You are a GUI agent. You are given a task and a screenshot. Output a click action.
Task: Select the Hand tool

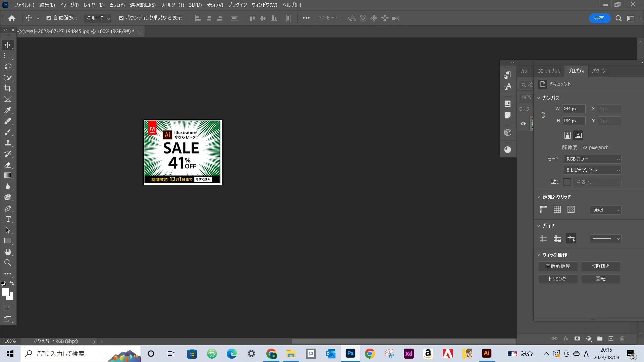pos(8,252)
